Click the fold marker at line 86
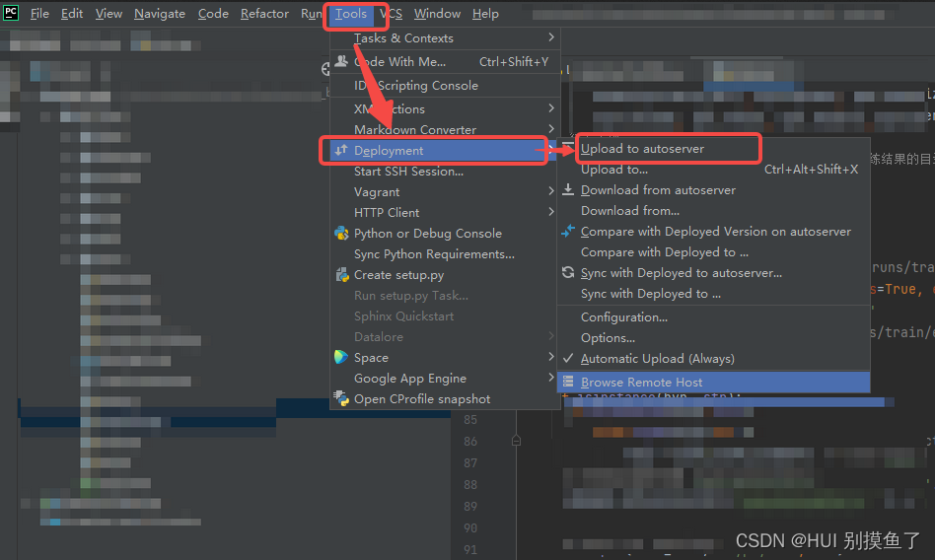This screenshot has width=935, height=560. (x=517, y=441)
